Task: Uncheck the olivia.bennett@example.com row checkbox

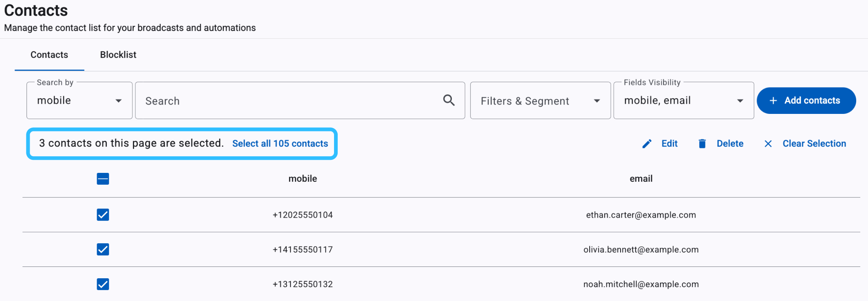Action: point(103,249)
